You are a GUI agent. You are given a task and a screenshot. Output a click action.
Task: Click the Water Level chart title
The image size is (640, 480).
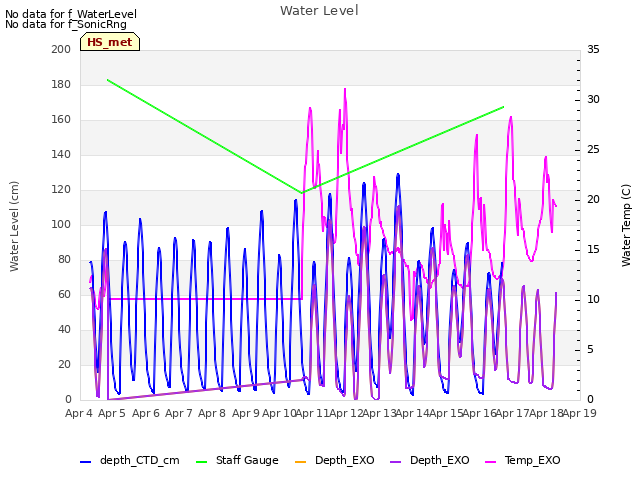coord(319,11)
